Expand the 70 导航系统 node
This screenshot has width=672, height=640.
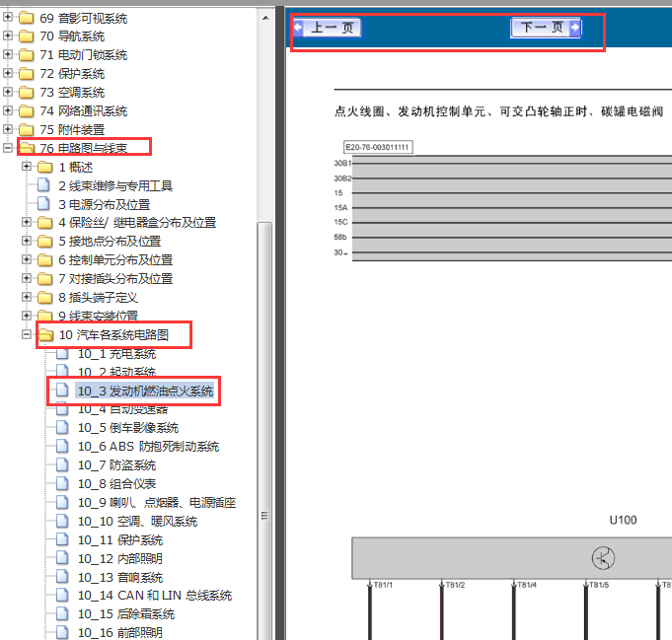(7, 36)
